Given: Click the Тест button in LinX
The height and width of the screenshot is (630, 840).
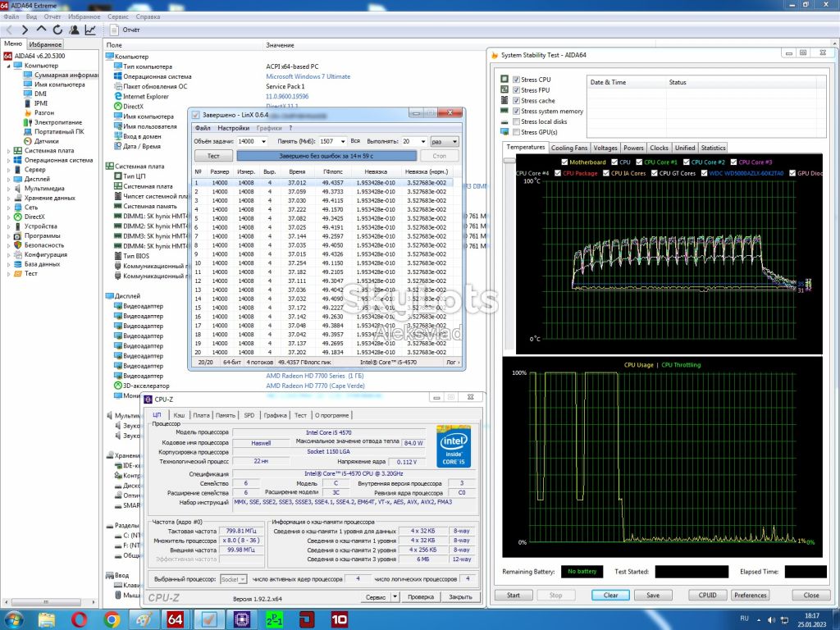Looking at the screenshot, I should coord(213,156).
